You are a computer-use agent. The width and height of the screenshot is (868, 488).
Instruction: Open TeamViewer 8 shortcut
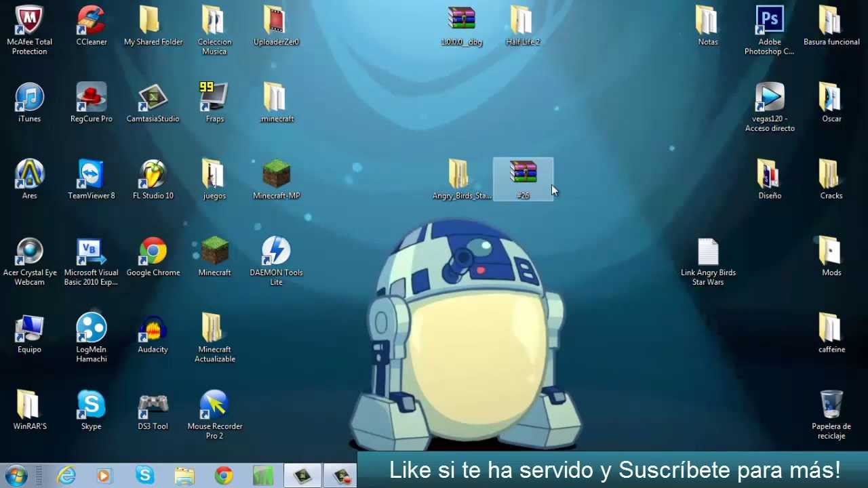click(92, 180)
